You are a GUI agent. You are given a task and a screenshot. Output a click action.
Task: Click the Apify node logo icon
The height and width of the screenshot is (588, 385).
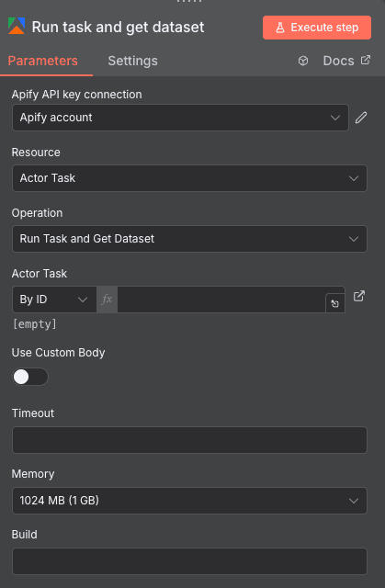click(17, 27)
